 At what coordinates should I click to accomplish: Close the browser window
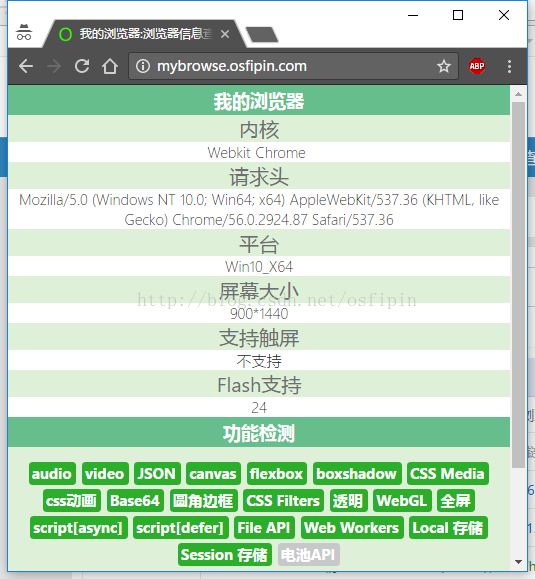pos(504,15)
